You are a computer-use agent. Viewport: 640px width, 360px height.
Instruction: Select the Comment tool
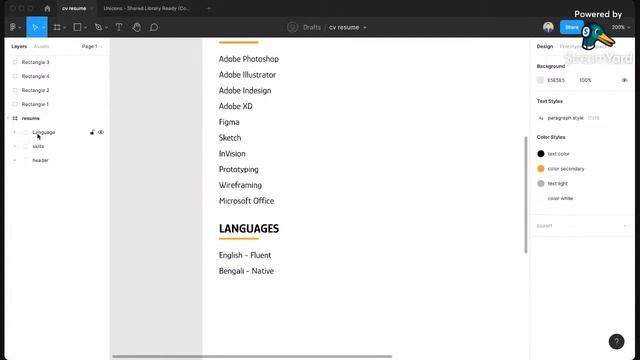(154, 27)
